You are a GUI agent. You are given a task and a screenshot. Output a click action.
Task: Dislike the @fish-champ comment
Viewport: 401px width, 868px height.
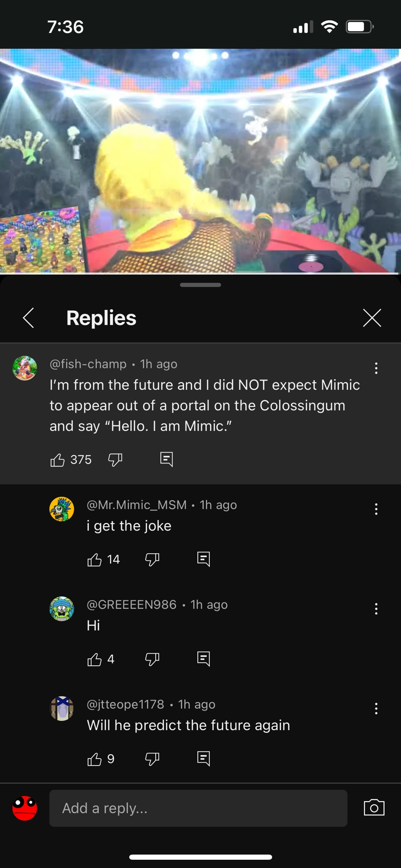pyautogui.click(x=115, y=460)
